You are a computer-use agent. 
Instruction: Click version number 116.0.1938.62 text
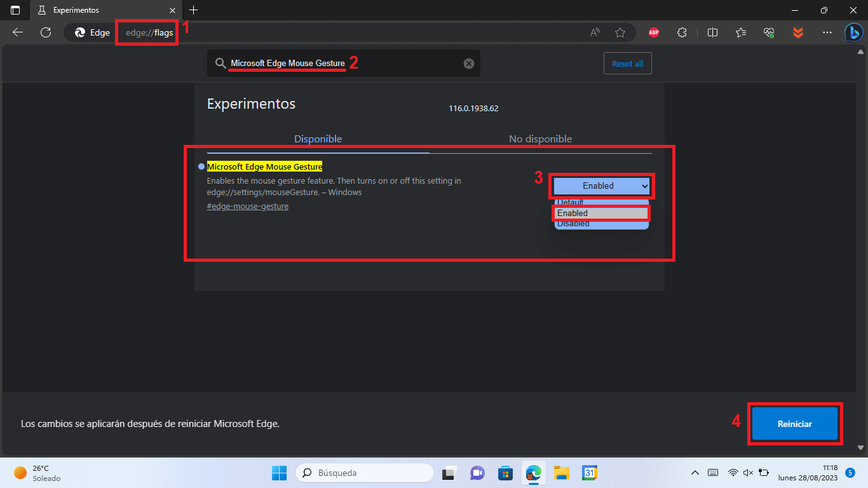coord(473,109)
